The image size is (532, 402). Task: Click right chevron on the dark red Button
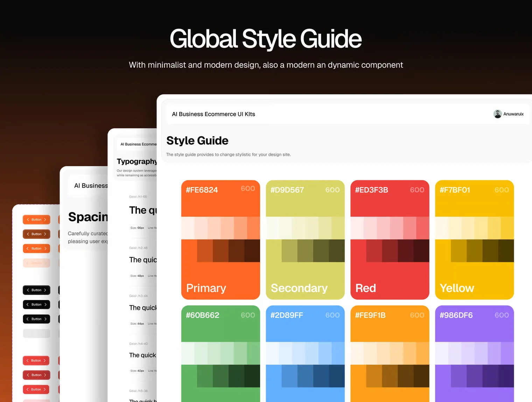pyautogui.click(x=45, y=375)
